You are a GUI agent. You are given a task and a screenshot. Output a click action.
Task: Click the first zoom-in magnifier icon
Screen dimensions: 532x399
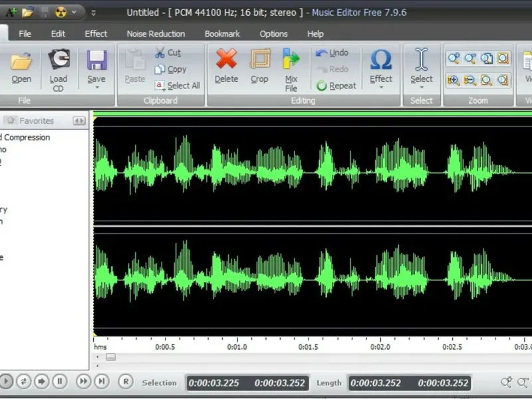[x=454, y=59]
